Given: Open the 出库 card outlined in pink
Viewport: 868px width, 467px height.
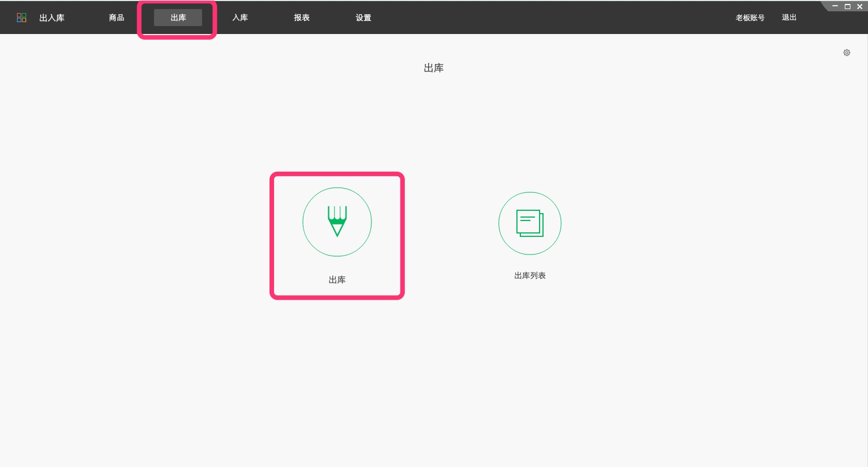Looking at the screenshot, I should pos(337,235).
